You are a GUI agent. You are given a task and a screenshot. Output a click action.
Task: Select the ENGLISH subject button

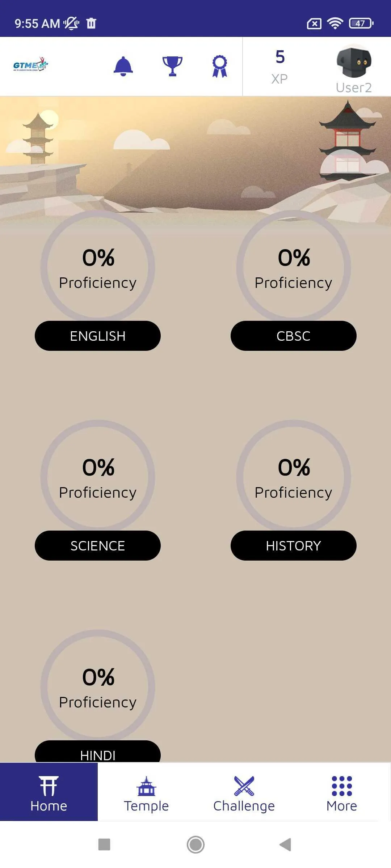tap(98, 336)
